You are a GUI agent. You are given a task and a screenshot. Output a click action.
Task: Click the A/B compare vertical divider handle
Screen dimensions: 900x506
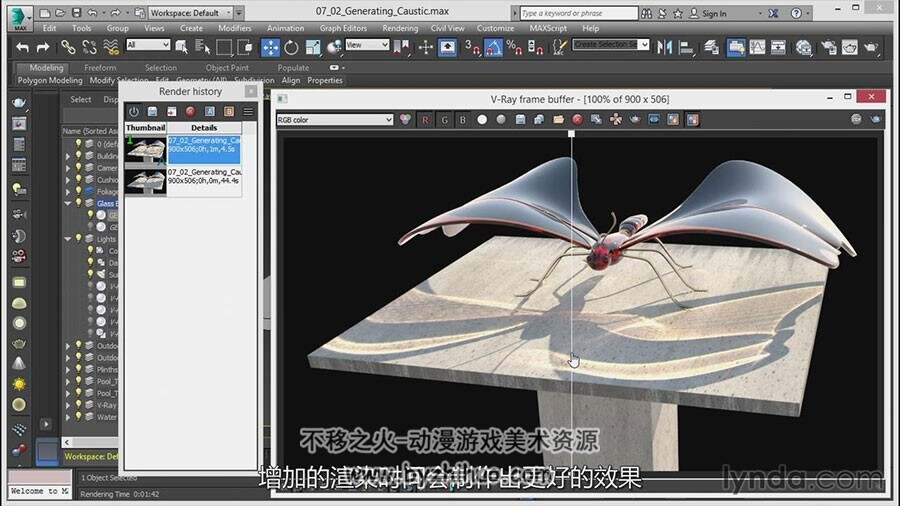coord(571,134)
